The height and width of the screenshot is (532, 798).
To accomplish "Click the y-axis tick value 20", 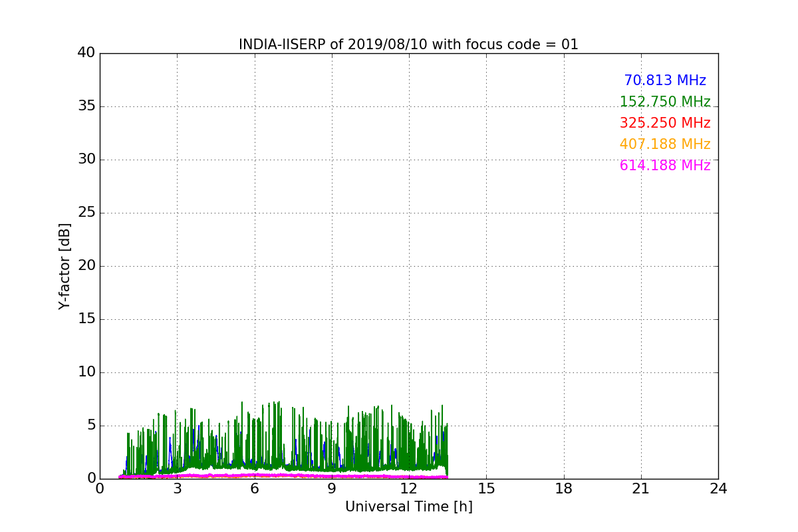I will [x=86, y=266].
